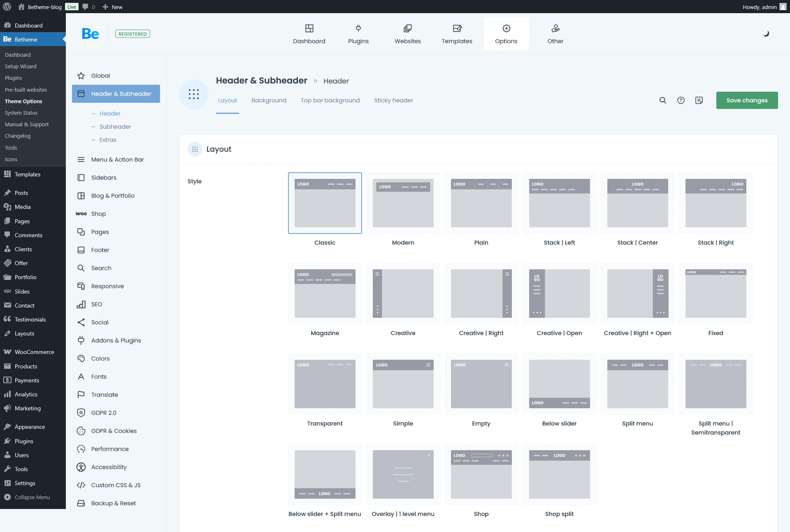This screenshot has width=790, height=532.
Task: Select the Shop split layout thumbnail
Action: (x=559, y=474)
